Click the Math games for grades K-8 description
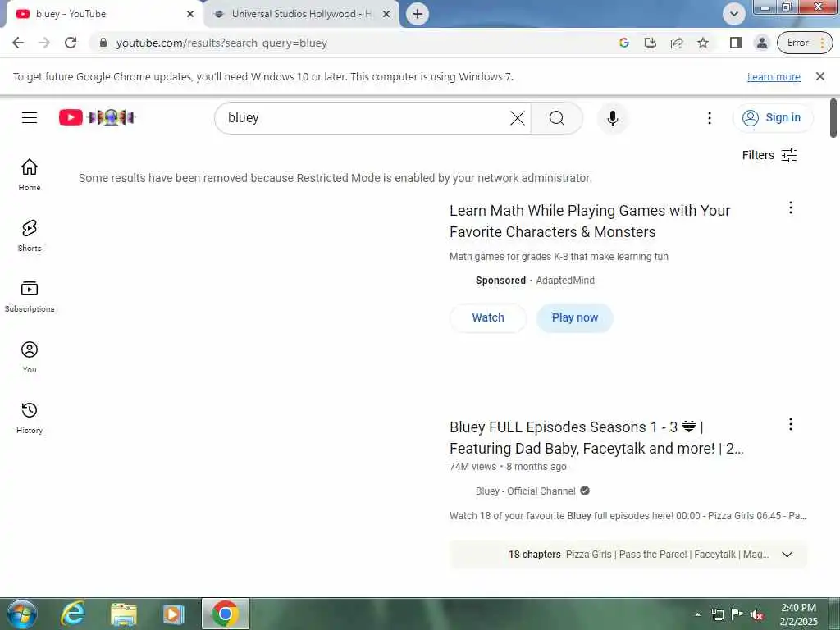This screenshot has height=630, width=840. pos(559,257)
